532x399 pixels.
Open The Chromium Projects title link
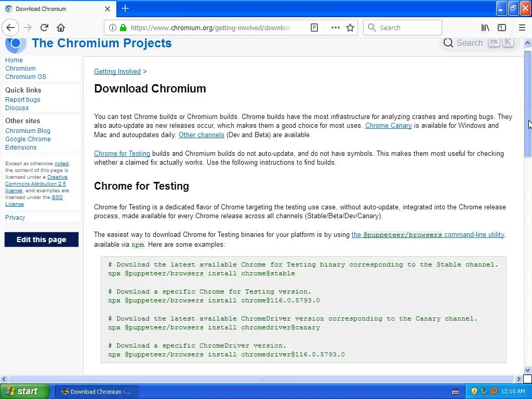(102, 43)
